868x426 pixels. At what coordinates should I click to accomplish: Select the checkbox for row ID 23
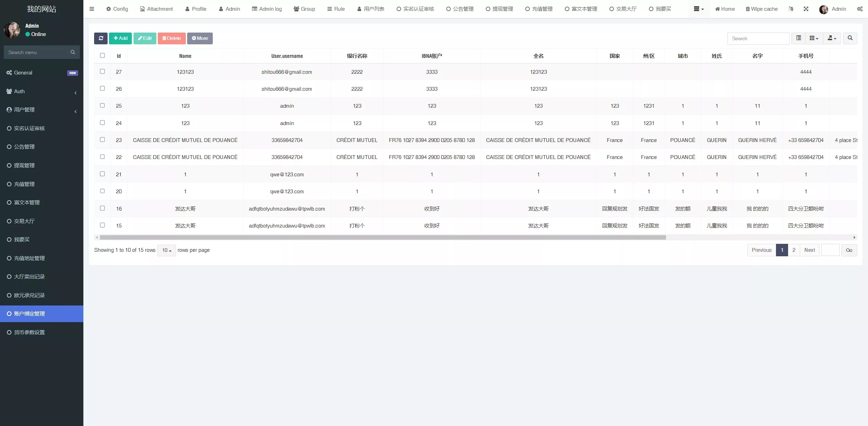(x=102, y=140)
